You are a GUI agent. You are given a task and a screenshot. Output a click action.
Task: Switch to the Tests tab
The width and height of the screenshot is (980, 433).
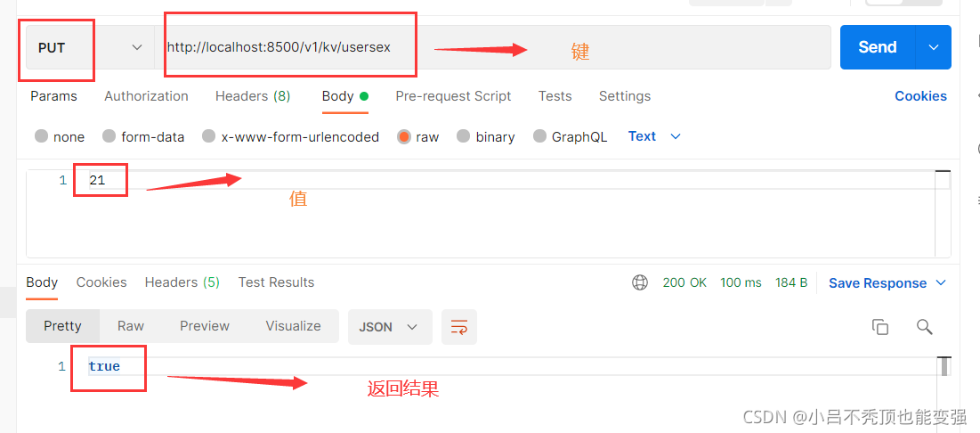pyautogui.click(x=555, y=96)
